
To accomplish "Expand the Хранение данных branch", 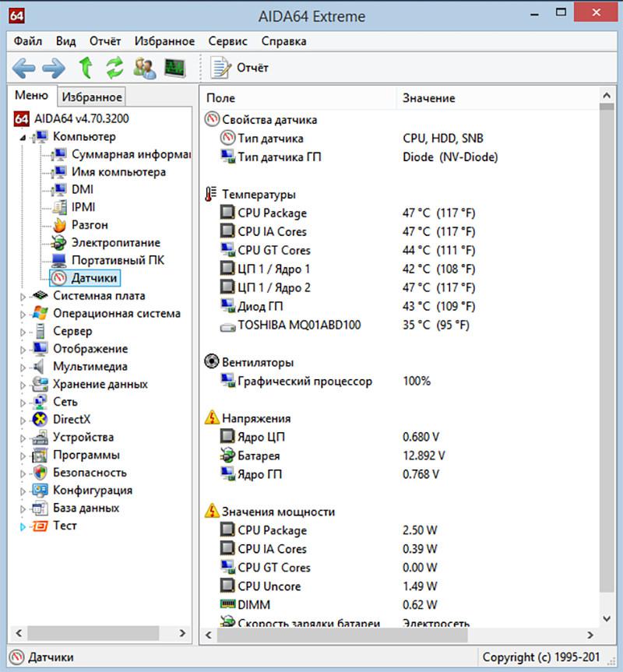I will 23,385.
